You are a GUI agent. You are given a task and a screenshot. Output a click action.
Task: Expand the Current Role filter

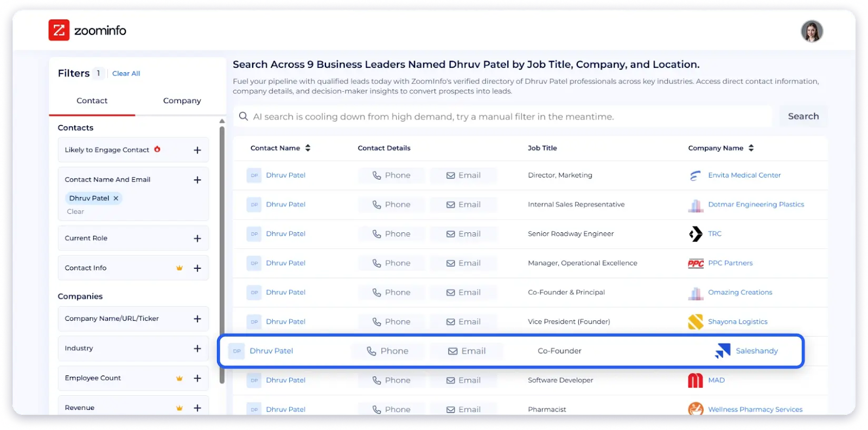pyautogui.click(x=197, y=238)
